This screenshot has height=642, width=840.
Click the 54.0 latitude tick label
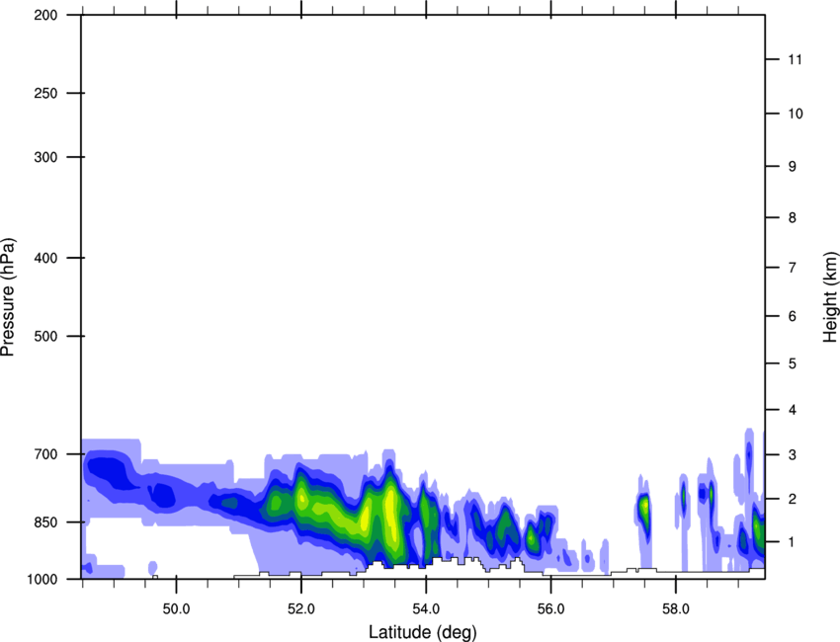tap(426, 609)
